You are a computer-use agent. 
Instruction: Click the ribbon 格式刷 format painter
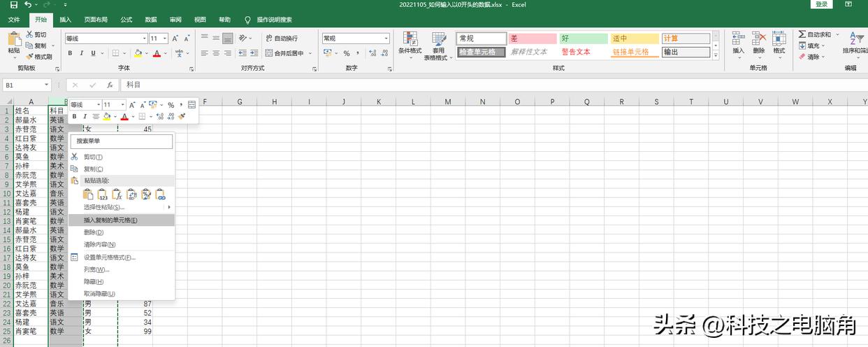coord(39,57)
